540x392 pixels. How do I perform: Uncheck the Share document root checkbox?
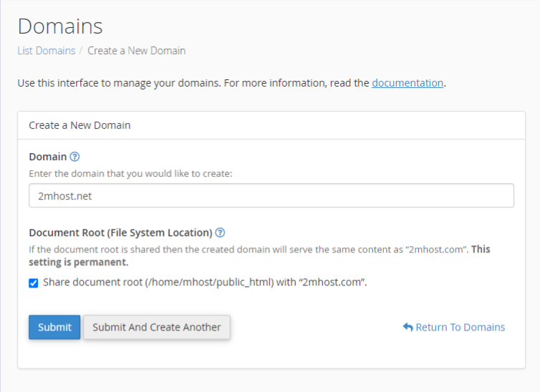click(34, 283)
